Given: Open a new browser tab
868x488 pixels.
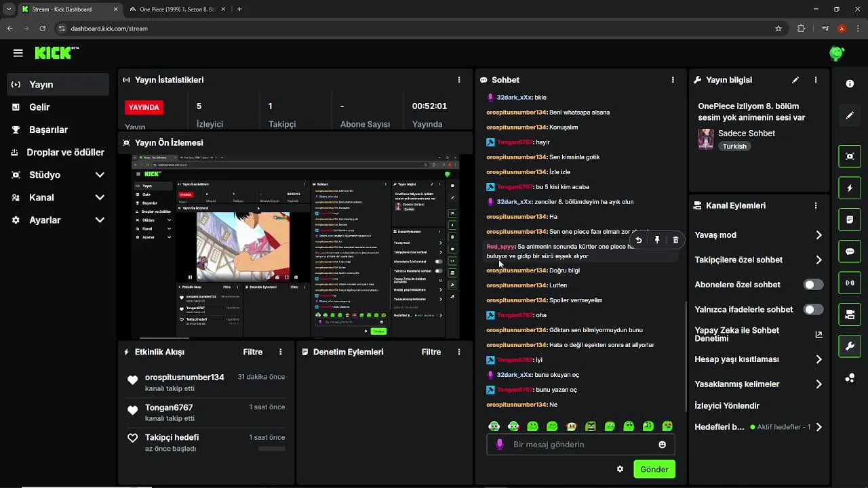Looking at the screenshot, I should 239,9.
